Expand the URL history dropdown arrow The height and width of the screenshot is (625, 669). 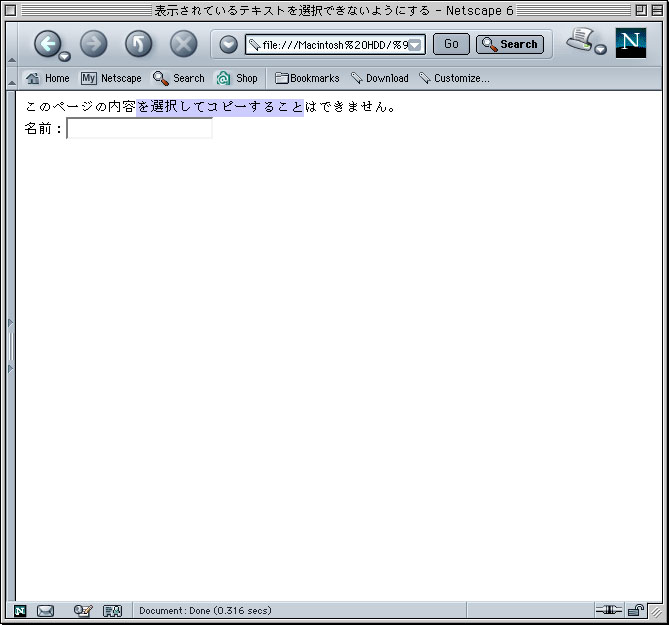(x=416, y=45)
